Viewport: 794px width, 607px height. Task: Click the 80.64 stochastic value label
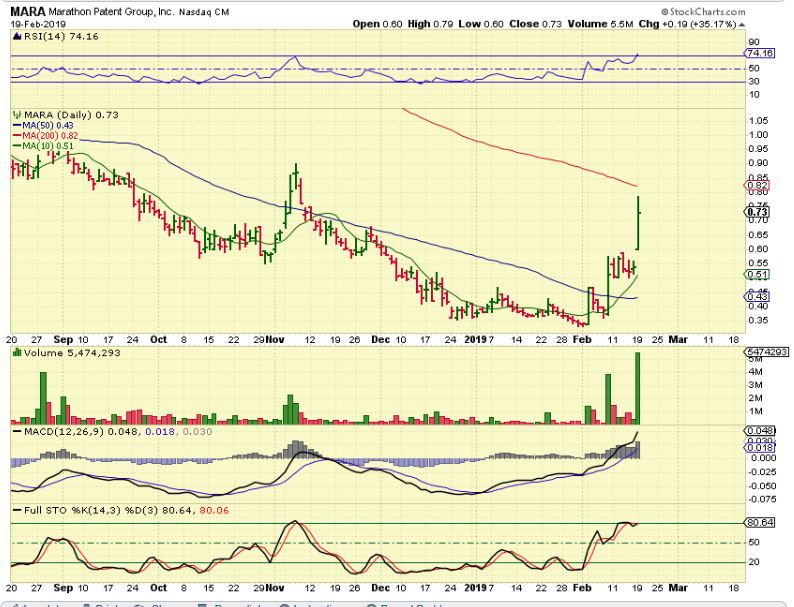760,522
